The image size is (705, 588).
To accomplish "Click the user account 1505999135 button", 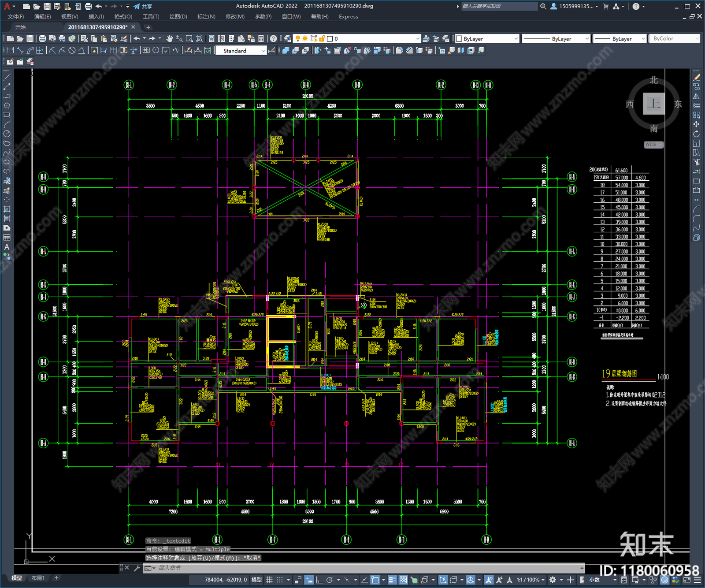I will [575, 6].
